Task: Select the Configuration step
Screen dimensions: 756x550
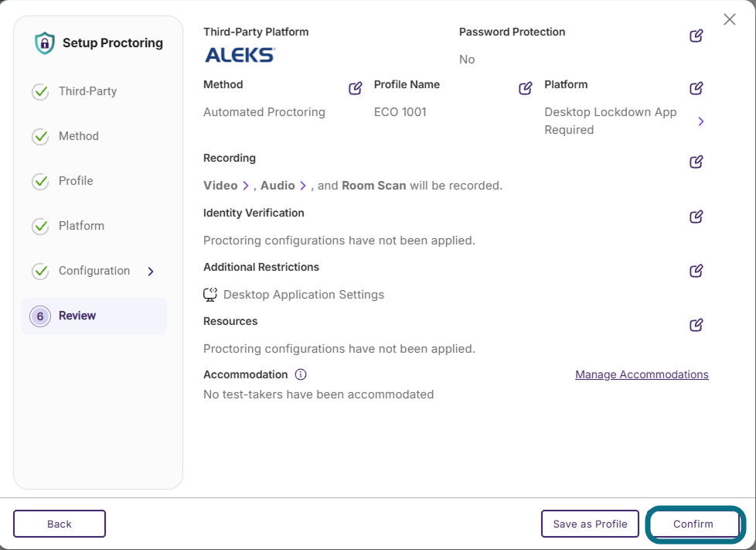Action: pyautogui.click(x=94, y=271)
